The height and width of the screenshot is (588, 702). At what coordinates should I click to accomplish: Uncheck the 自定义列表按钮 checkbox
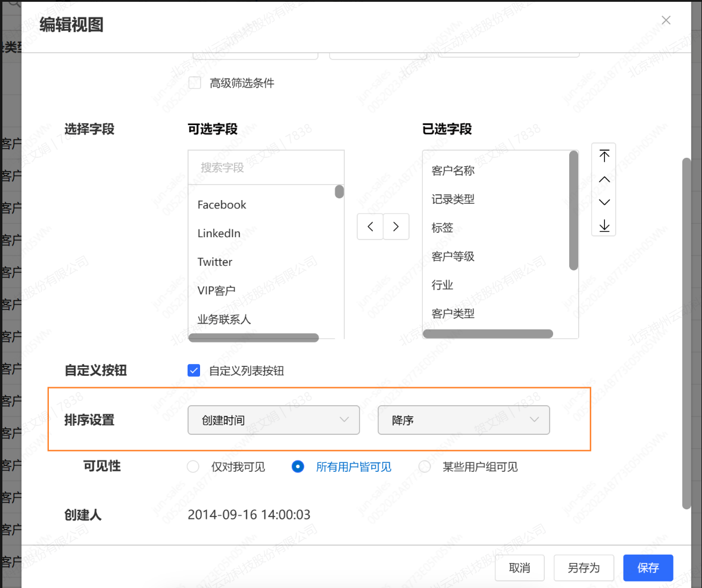(x=194, y=371)
